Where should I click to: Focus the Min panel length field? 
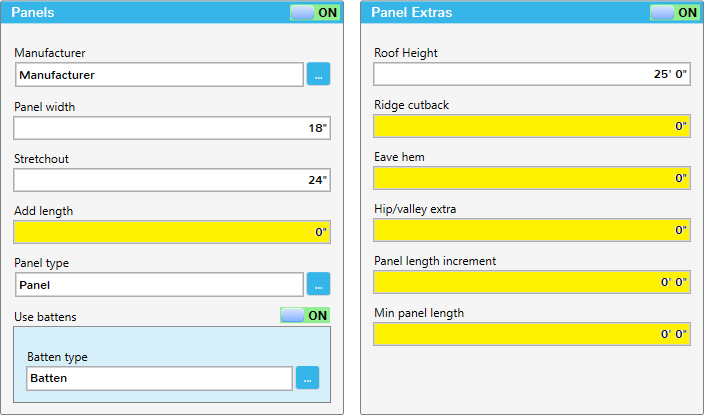(532, 334)
